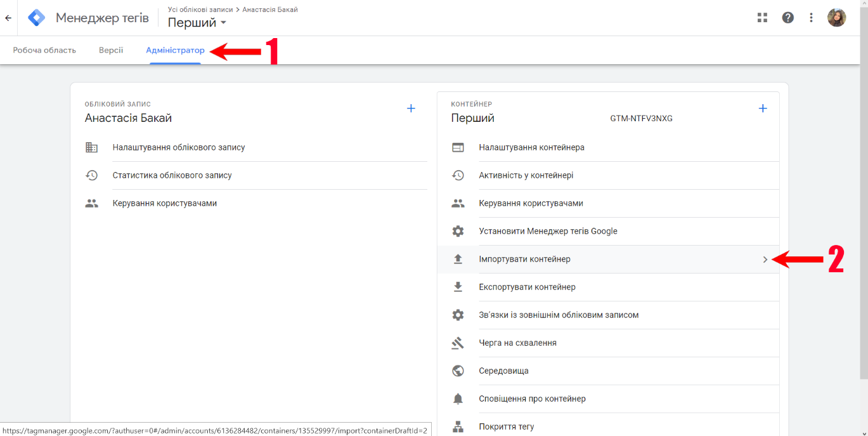
Task: Click the gavel approval queue icon
Action: click(x=458, y=343)
